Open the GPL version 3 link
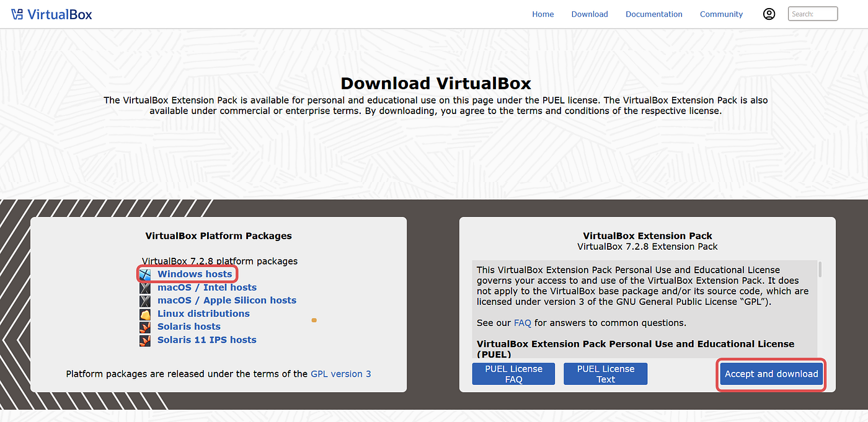Viewport: 868px width, 422px height. pyautogui.click(x=341, y=374)
